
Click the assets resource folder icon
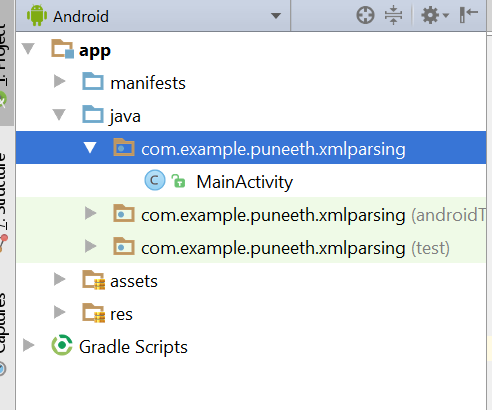94,280
